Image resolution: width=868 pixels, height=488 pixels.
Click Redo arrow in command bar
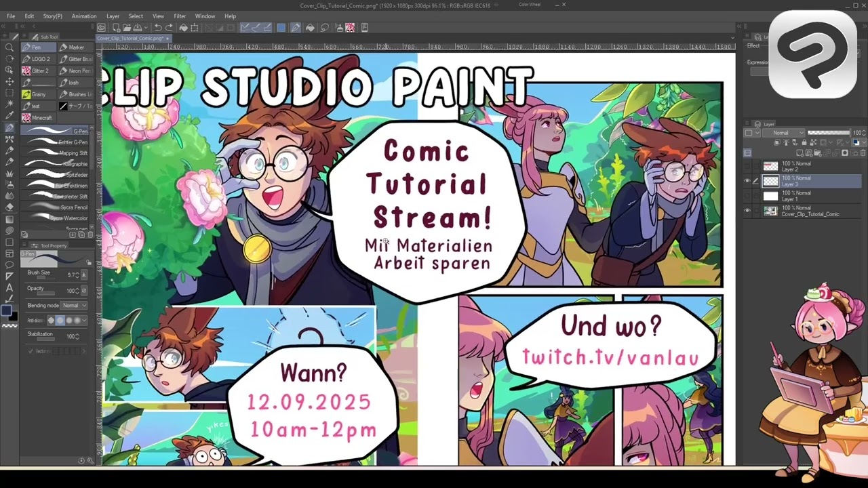169,28
